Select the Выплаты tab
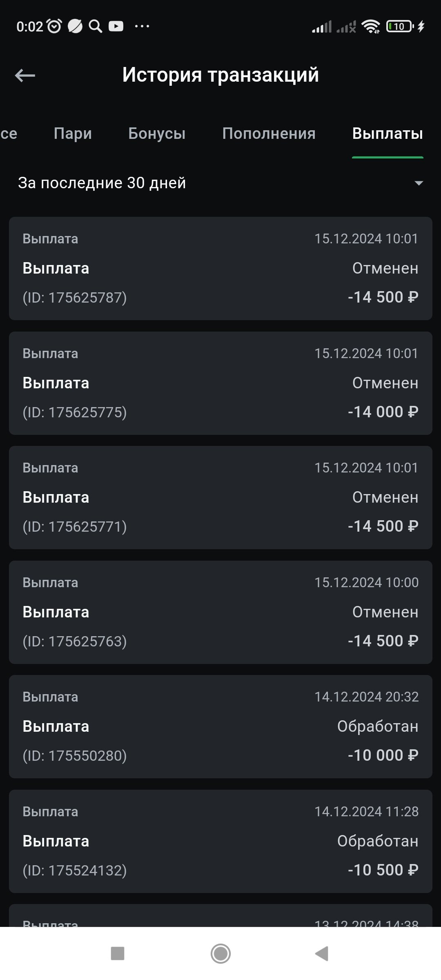 coord(388,134)
